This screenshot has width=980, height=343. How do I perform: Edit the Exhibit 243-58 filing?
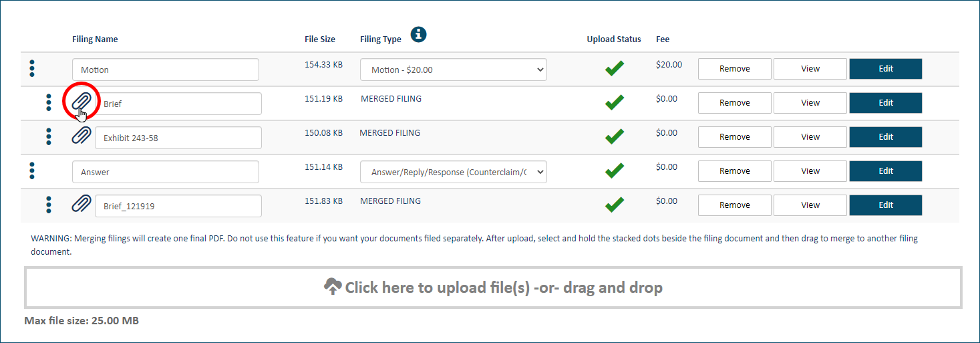(x=886, y=137)
